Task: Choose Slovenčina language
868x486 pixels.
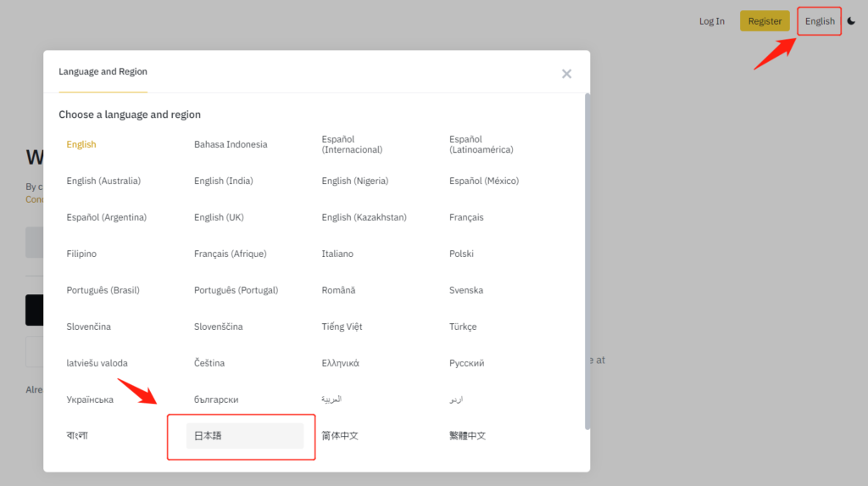Action: pyautogui.click(x=88, y=327)
